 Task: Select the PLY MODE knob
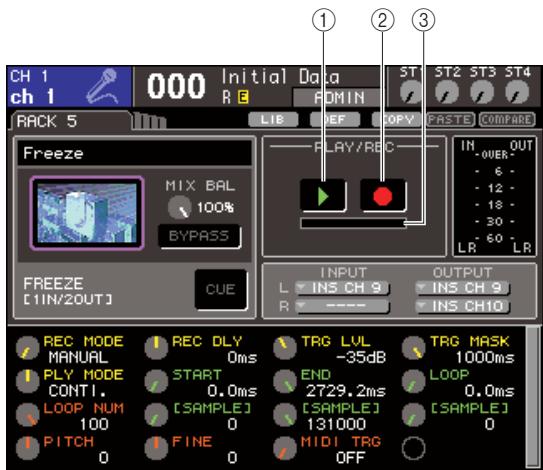28,381
